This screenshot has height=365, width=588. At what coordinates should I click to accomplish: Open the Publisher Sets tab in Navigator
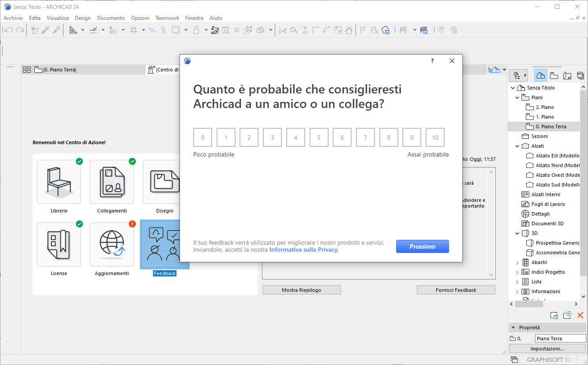point(581,75)
